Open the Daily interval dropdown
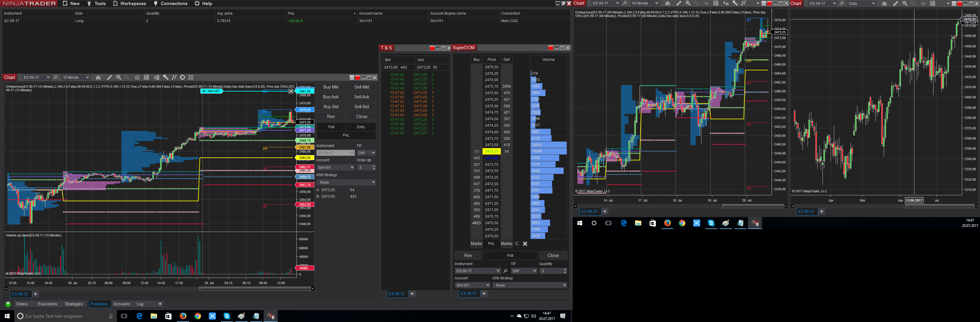This screenshot has height=322, width=980. [862, 3]
